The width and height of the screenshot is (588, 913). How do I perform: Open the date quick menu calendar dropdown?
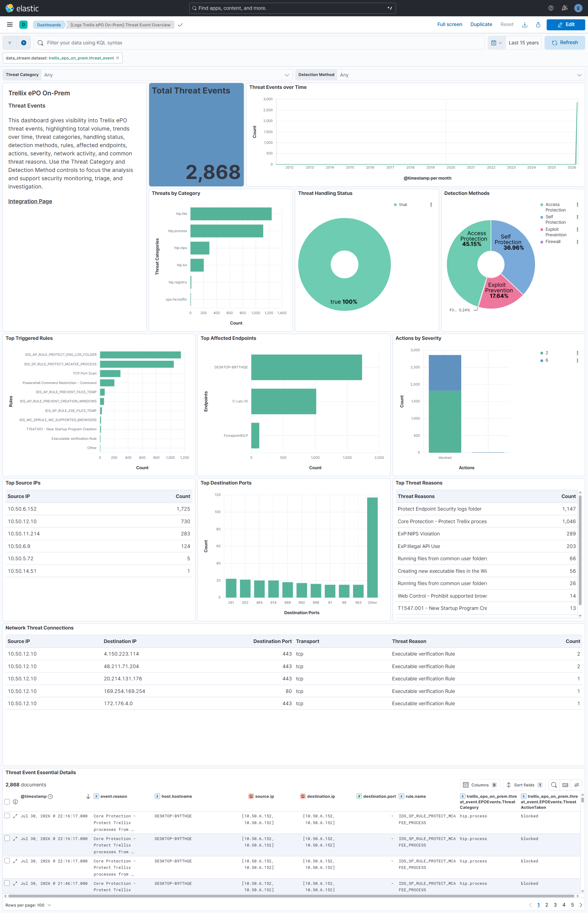496,43
